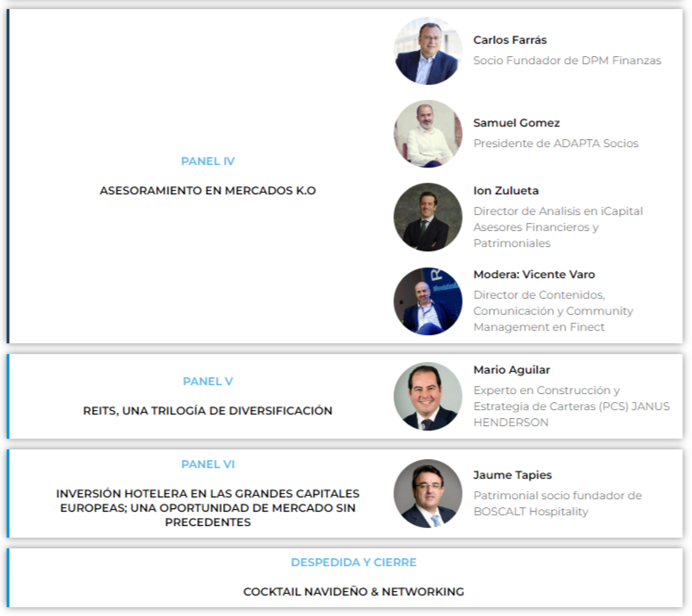
Task: Click the DESPEDIDA Y CIERRE heading
Action: (x=353, y=563)
